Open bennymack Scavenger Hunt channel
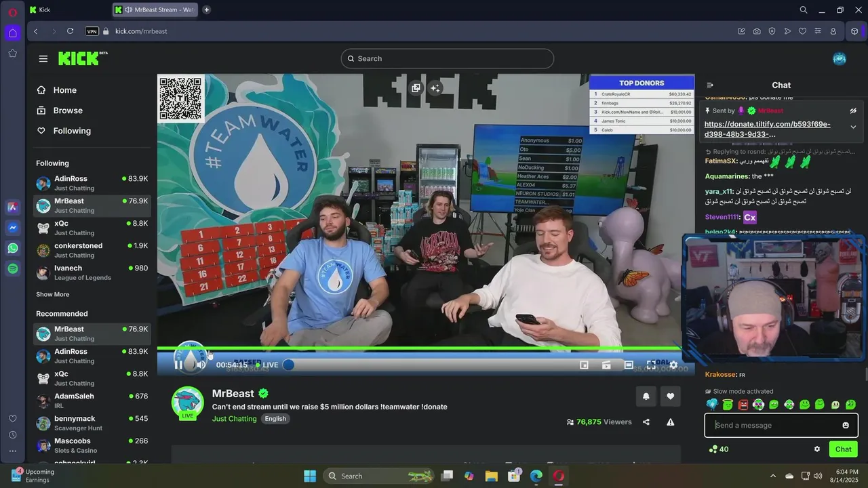868x488 pixels. click(x=92, y=423)
